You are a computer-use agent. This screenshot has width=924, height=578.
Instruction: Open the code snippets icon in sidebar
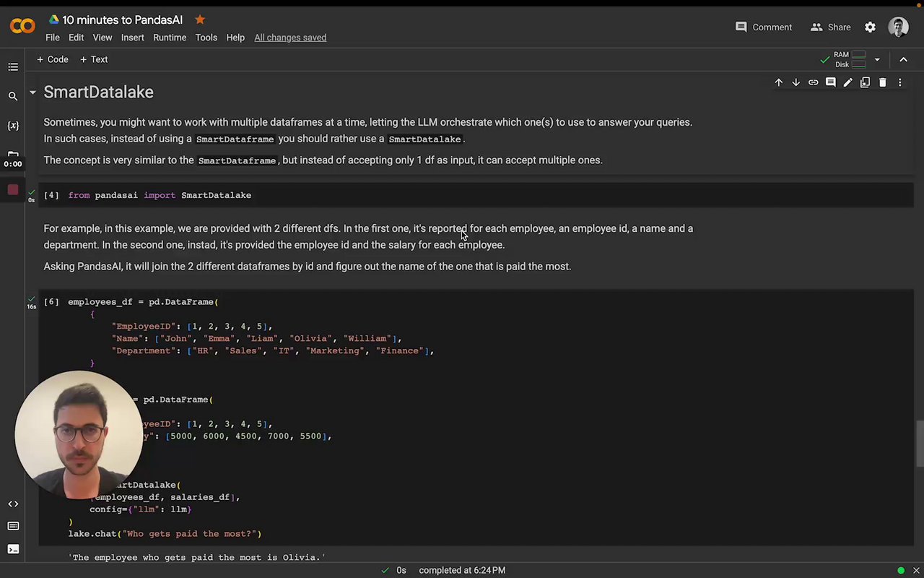pyautogui.click(x=13, y=504)
